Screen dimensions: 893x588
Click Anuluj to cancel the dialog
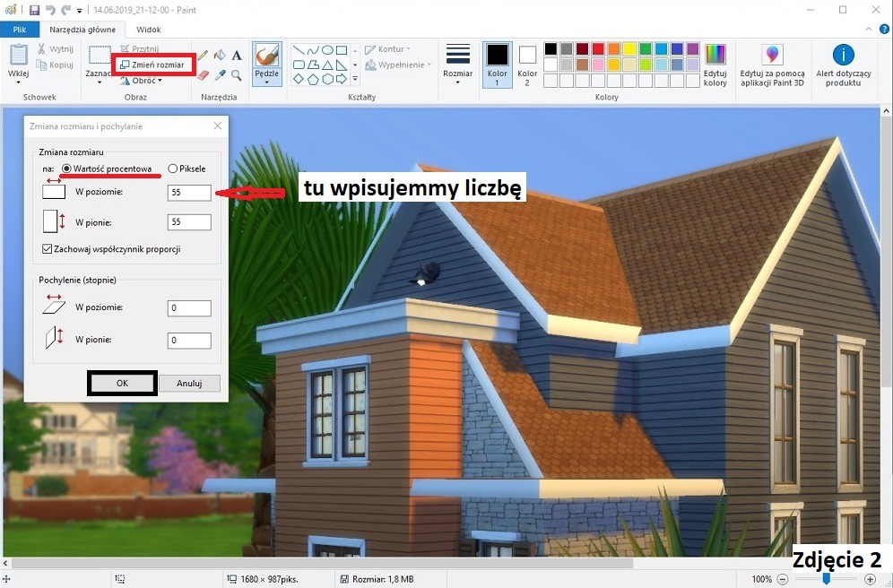(189, 383)
